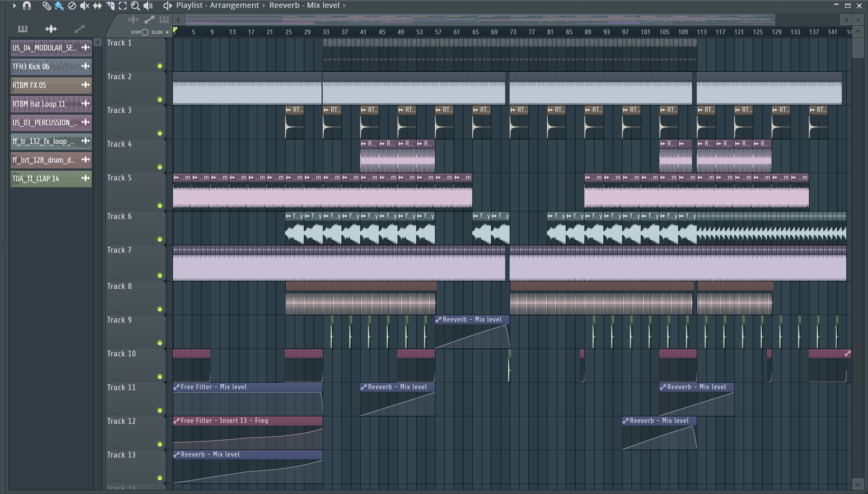Select US_03_PERCUSSION_ in the picker
Viewport: 868px width, 494px height.
click(x=51, y=123)
